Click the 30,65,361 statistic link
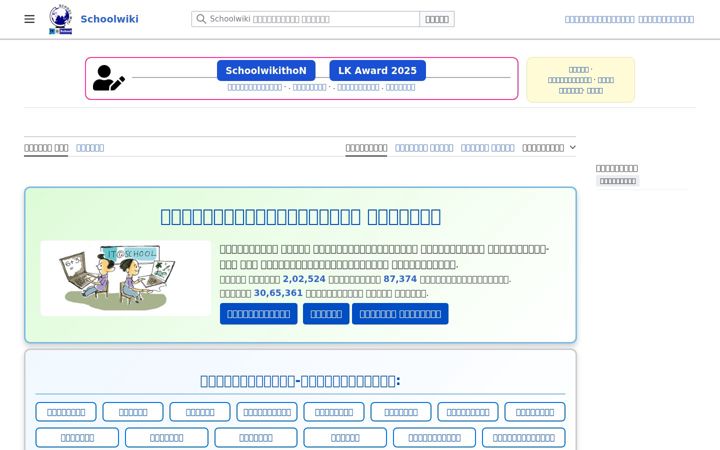This screenshot has height=450, width=720. point(278,293)
